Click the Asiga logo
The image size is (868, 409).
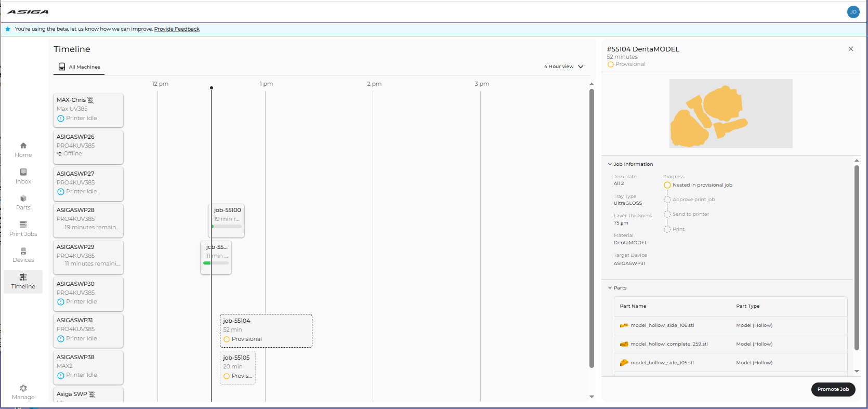click(28, 12)
